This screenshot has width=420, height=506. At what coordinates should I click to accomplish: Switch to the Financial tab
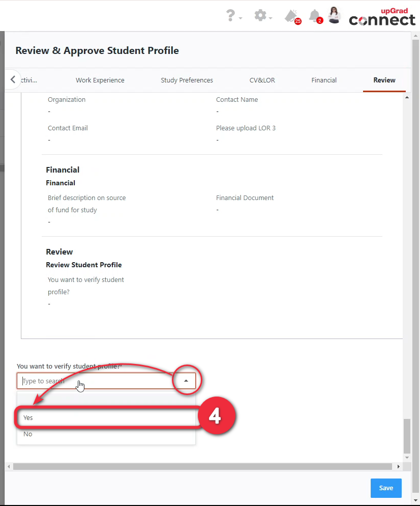[324, 80]
